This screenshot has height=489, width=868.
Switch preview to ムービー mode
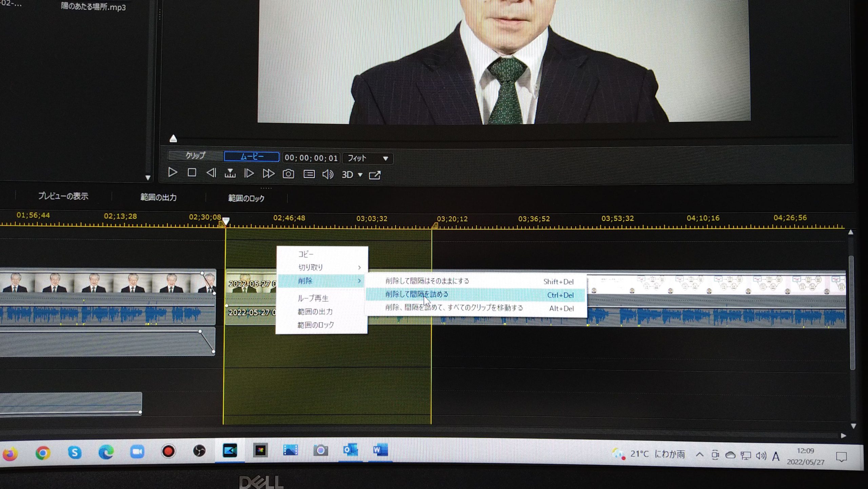pyautogui.click(x=252, y=157)
